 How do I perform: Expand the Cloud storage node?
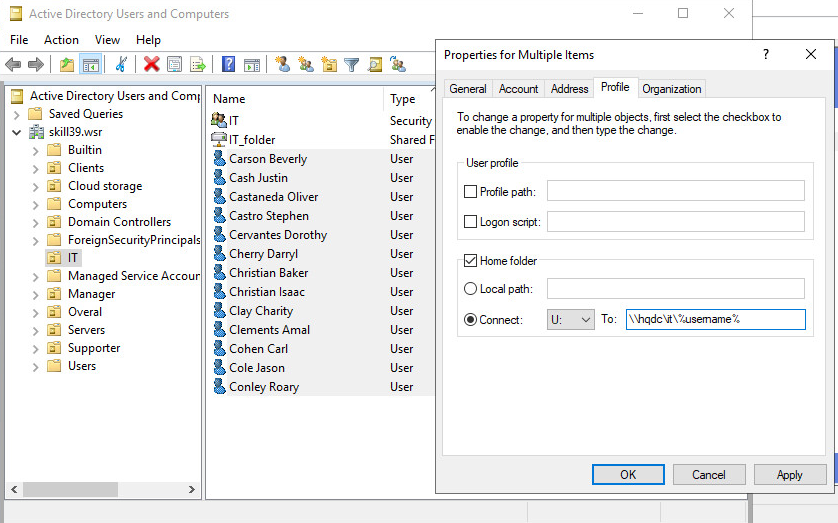[35, 186]
